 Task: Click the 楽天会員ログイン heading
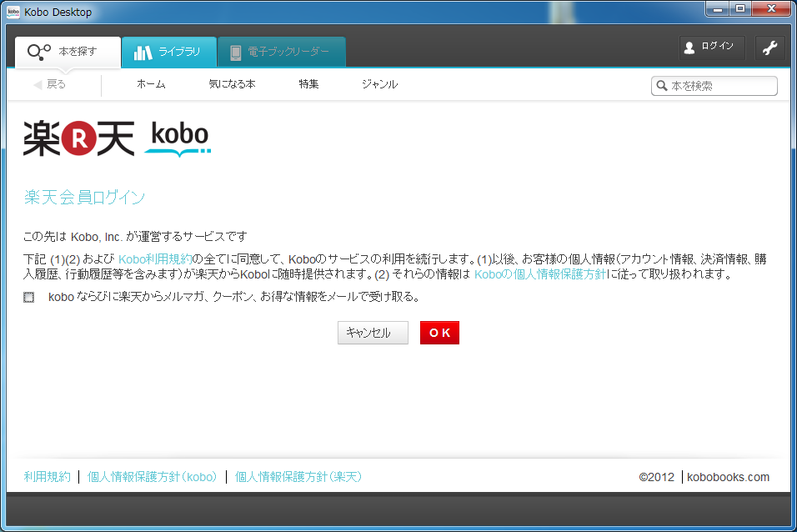coord(84,198)
